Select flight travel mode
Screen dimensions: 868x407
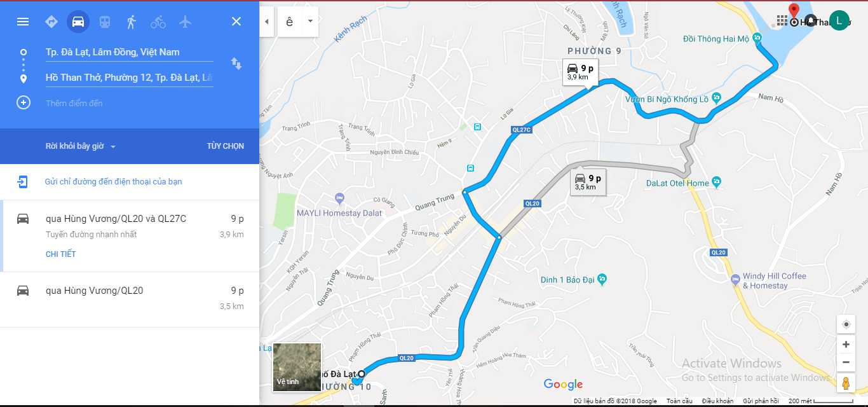pyautogui.click(x=185, y=22)
